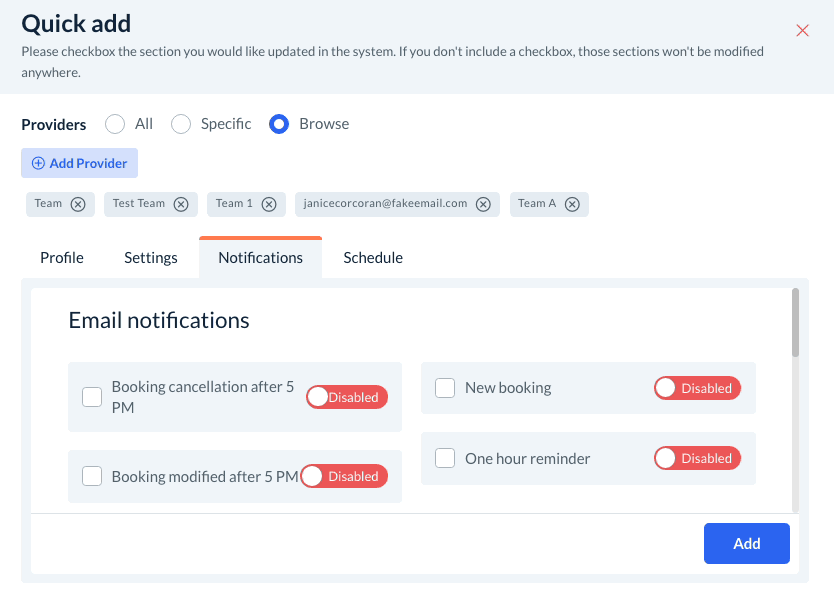Select the Specific providers radio option
The image size is (834, 597).
(x=181, y=124)
